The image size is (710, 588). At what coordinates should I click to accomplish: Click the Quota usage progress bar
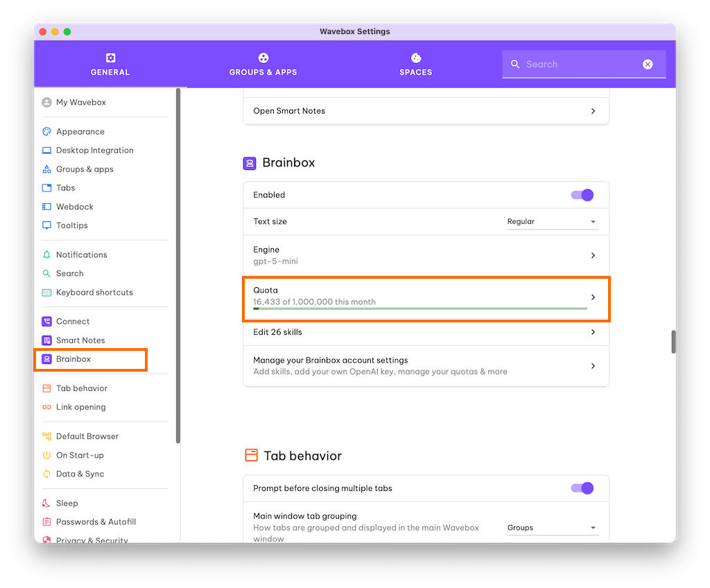(x=420, y=309)
